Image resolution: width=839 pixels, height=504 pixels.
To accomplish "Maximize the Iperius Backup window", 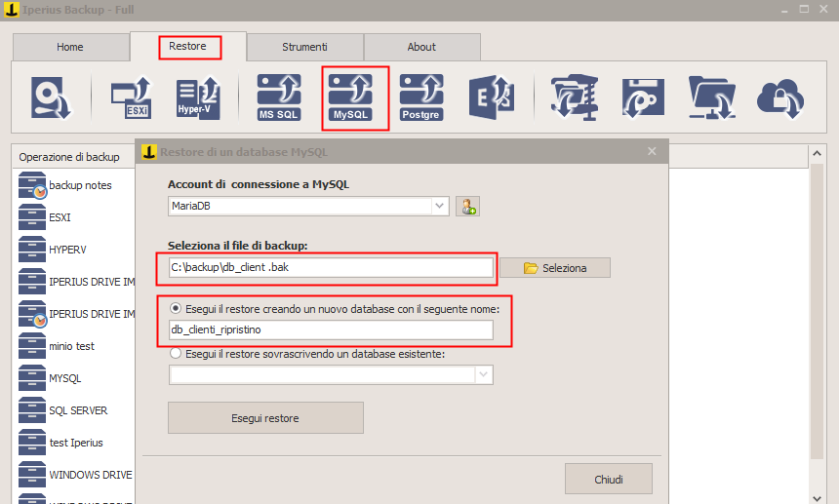I will tap(804, 9).
